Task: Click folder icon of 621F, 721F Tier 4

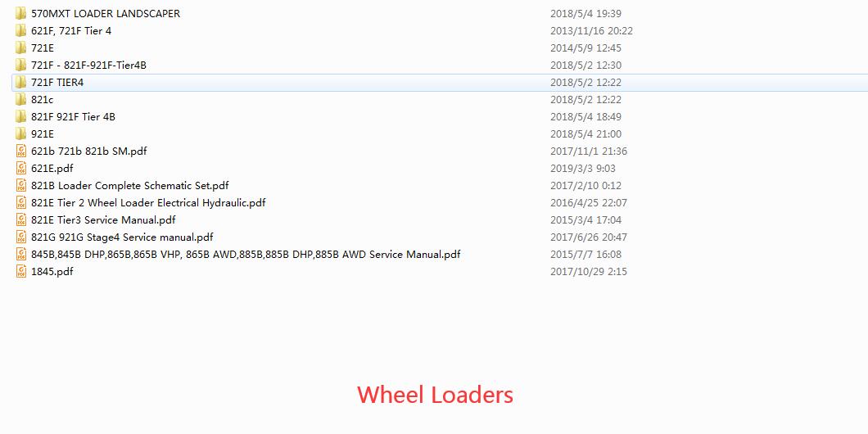Action: 21,30
